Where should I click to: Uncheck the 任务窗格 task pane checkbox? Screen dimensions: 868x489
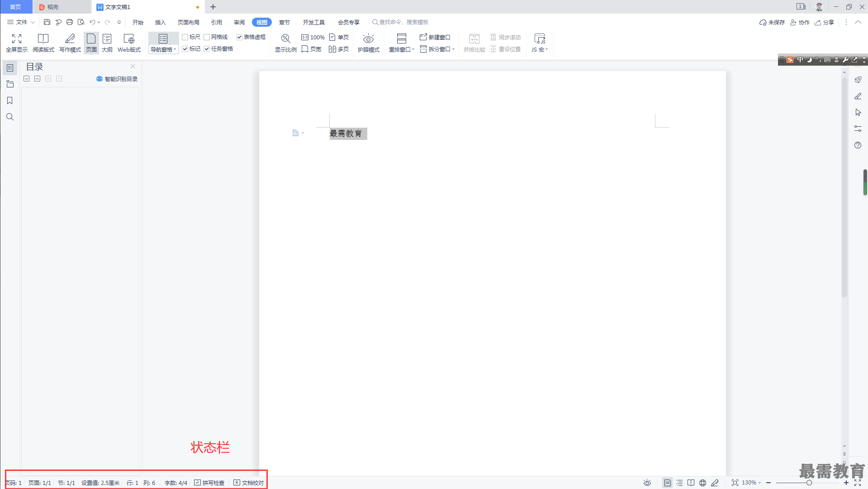pyautogui.click(x=207, y=49)
